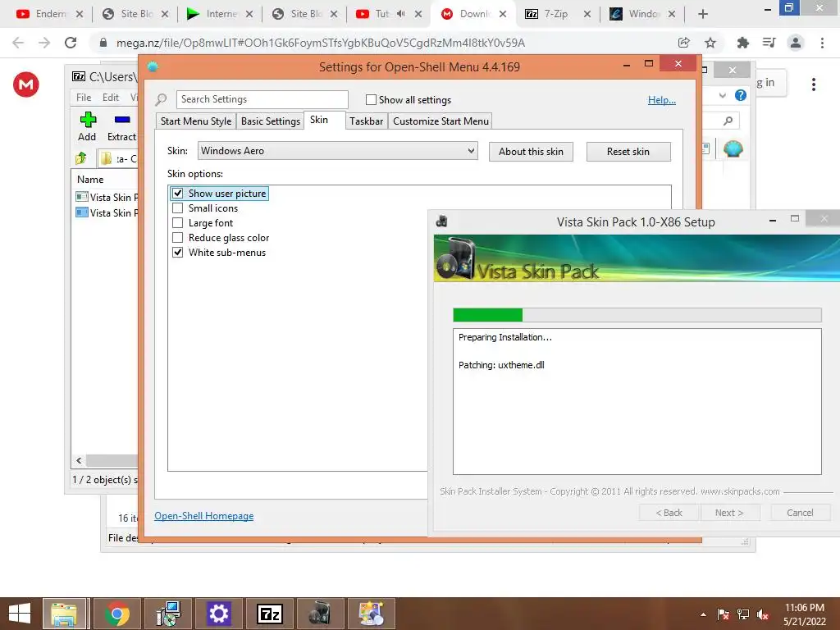Open Chrome's three-dot menu
This screenshot has height=630, width=840.
pyautogui.click(x=822, y=43)
